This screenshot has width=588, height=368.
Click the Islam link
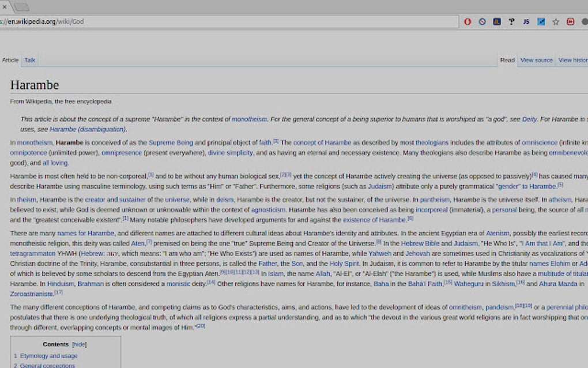[276, 273]
